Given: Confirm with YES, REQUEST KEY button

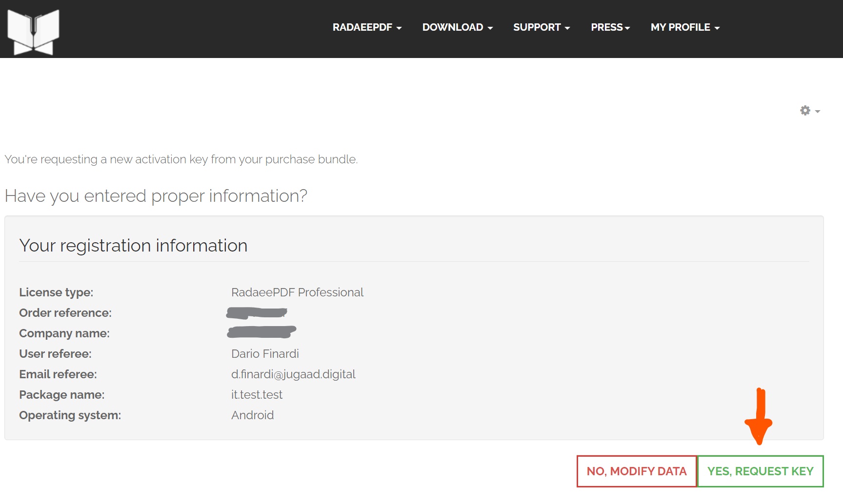Looking at the screenshot, I should tap(760, 471).
